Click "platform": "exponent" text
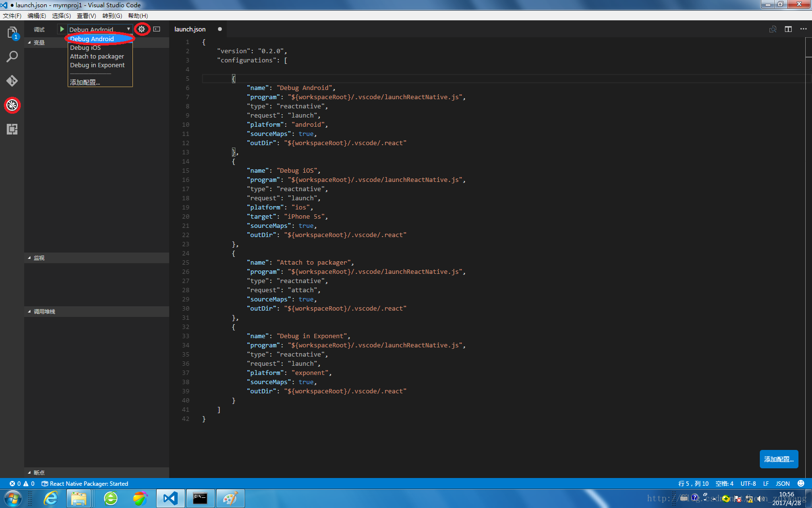 [x=289, y=373]
